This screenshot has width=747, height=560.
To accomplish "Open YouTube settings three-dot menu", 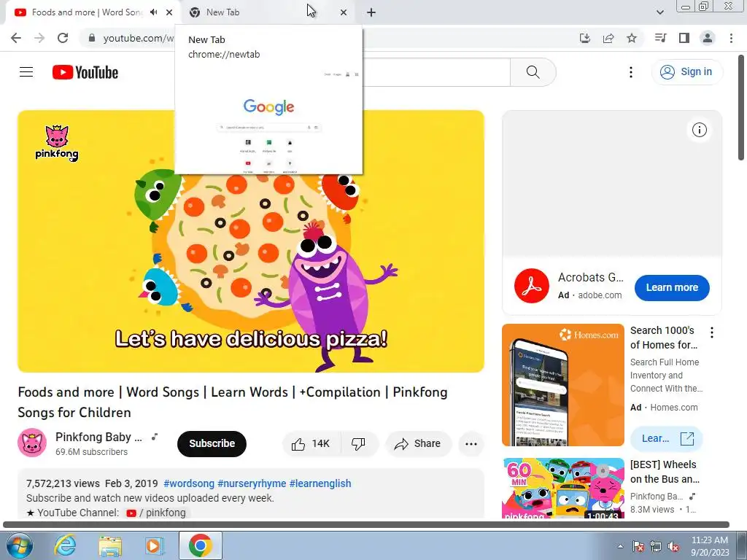I will tap(631, 72).
